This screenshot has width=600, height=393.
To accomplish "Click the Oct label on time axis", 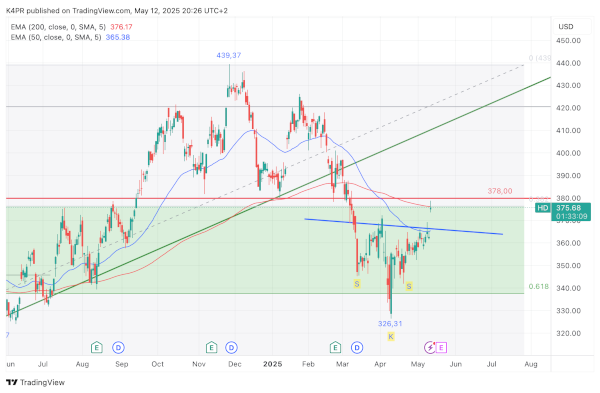I will point(157,364).
